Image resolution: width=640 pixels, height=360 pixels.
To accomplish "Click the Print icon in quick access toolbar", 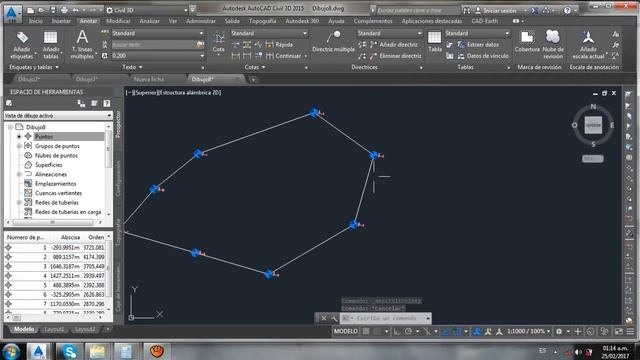I will tap(64, 10).
